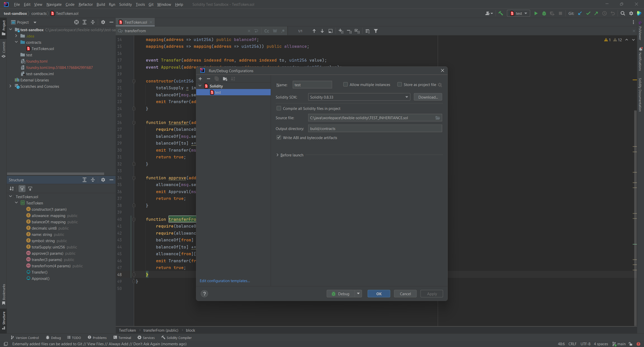
Task: Open the Refactor menu
Action: point(86,4)
